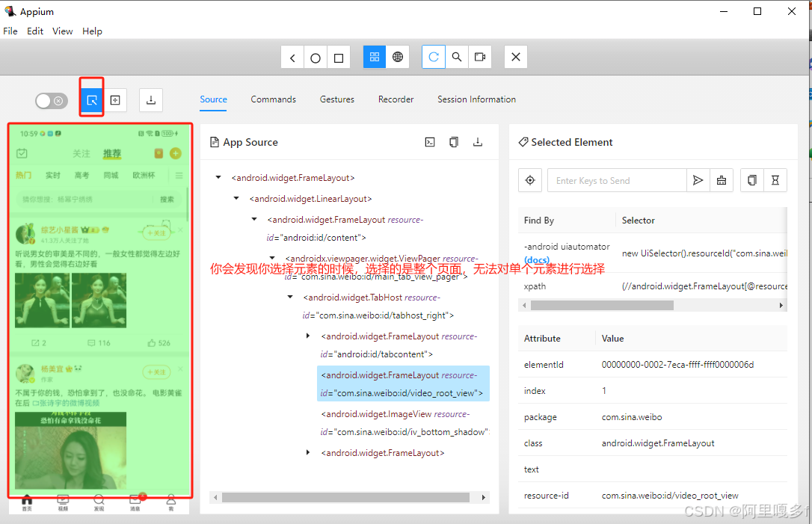
Task: Collapse the android.widget.LinearLayout node
Action: click(x=236, y=198)
